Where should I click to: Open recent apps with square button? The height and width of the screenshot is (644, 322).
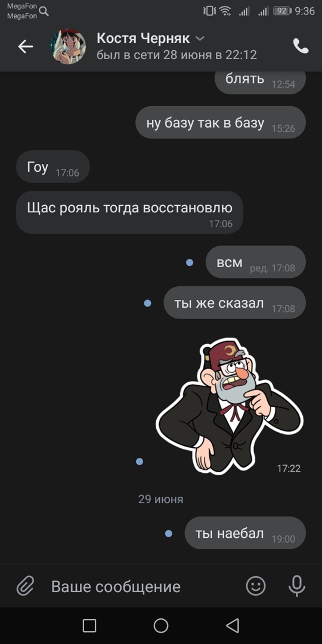click(x=89, y=626)
